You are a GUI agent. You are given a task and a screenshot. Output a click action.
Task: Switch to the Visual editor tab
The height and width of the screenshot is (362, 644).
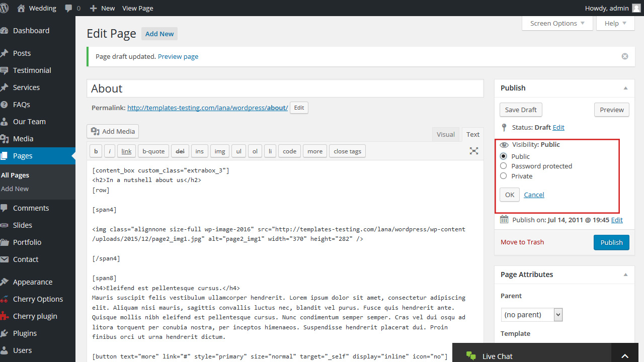446,134
